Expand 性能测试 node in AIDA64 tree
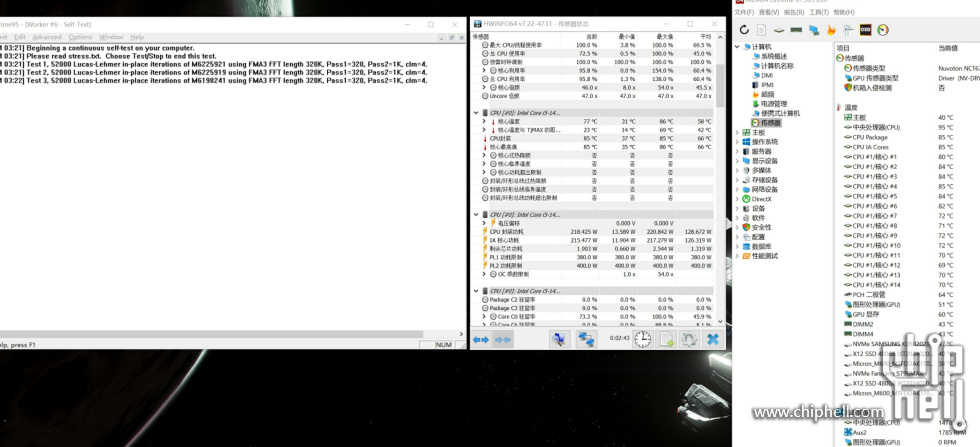The image size is (980, 447). (736, 256)
